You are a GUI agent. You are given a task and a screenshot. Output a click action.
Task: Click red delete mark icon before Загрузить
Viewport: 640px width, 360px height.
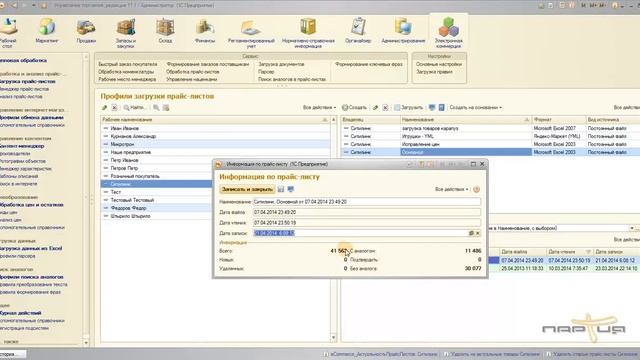point(385,108)
